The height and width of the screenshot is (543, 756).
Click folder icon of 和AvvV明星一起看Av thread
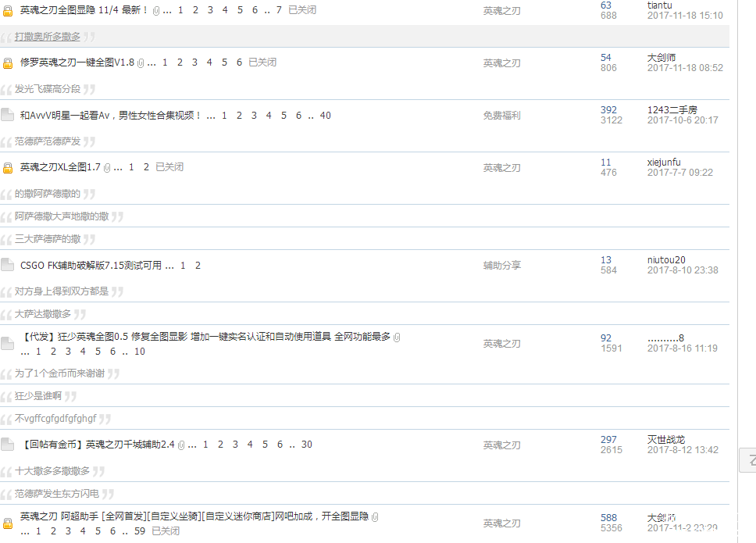[7, 115]
